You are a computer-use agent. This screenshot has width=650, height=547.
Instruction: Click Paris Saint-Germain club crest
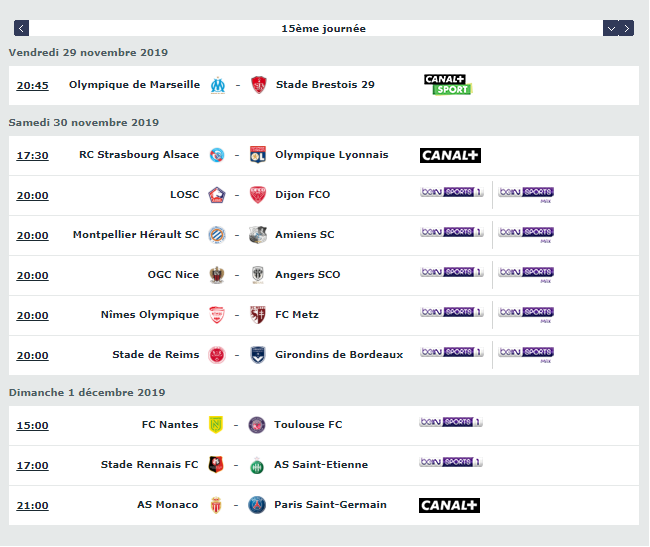click(257, 505)
